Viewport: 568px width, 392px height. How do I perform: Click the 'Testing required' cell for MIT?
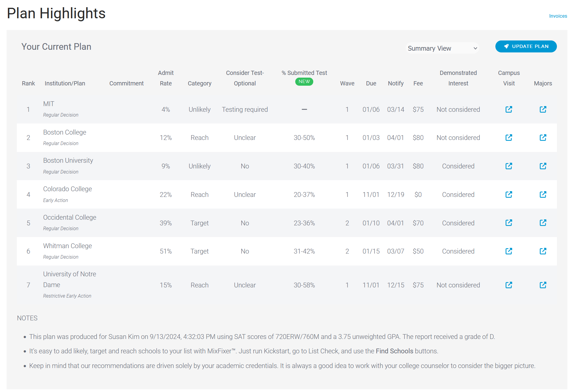coord(245,110)
